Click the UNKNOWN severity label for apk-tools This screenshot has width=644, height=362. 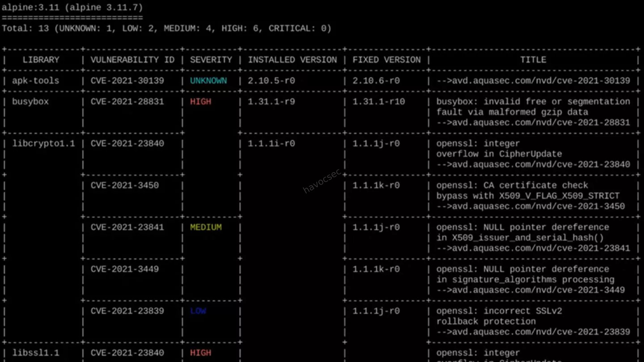pos(208,81)
